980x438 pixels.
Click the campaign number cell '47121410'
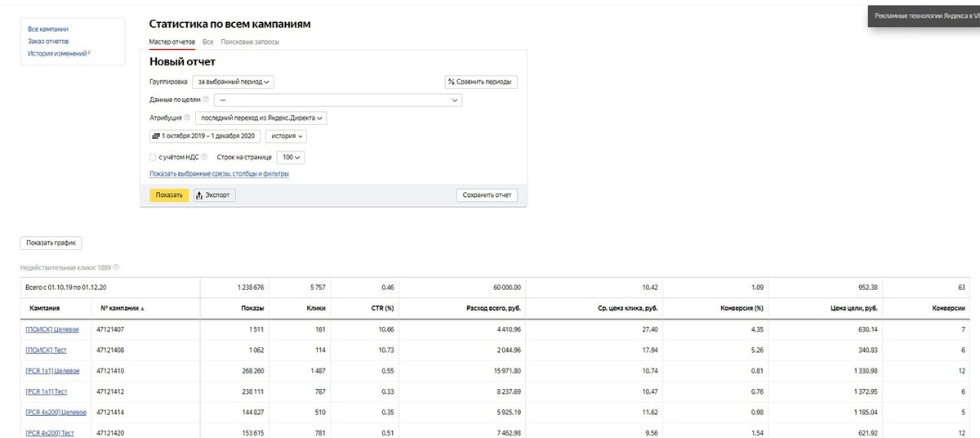pos(110,371)
